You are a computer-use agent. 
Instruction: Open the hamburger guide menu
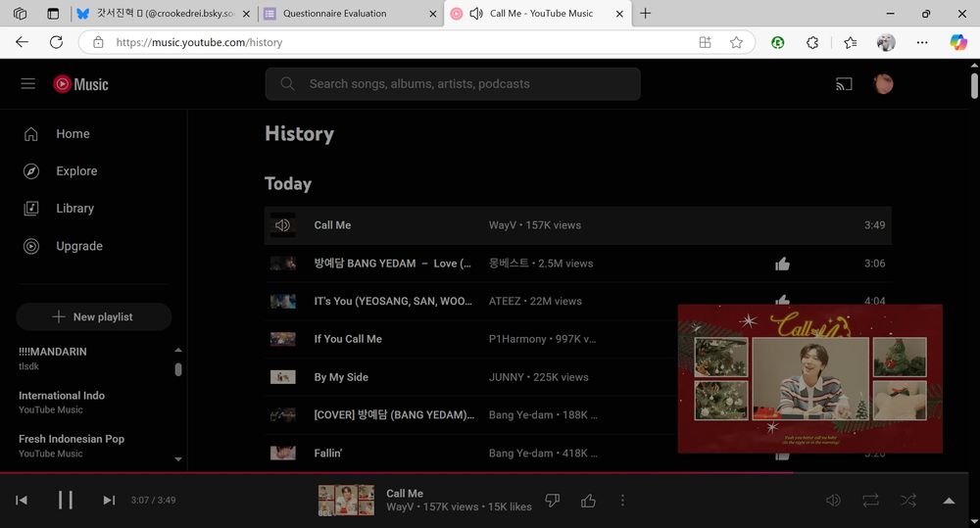pyautogui.click(x=28, y=83)
